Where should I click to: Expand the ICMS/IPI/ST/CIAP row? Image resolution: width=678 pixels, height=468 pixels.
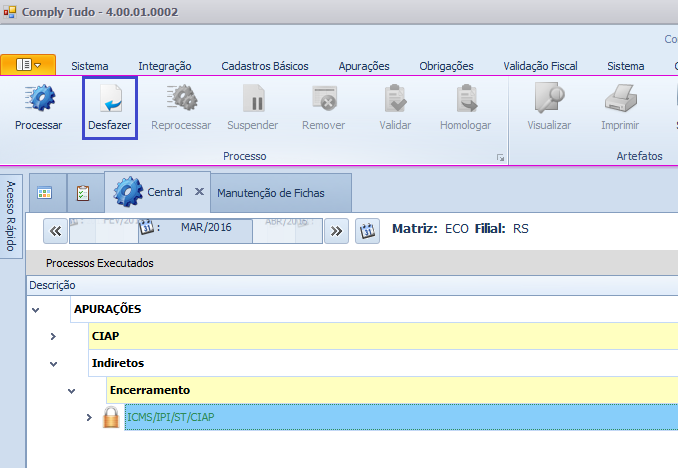point(88,417)
